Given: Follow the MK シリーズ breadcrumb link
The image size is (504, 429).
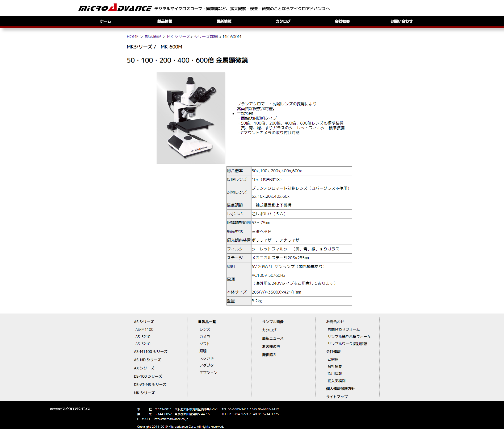Looking at the screenshot, I should tap(178, 37).
